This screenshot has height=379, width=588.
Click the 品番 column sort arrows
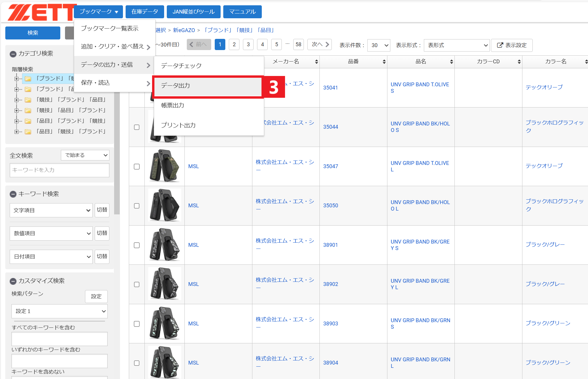click(384, 62)
